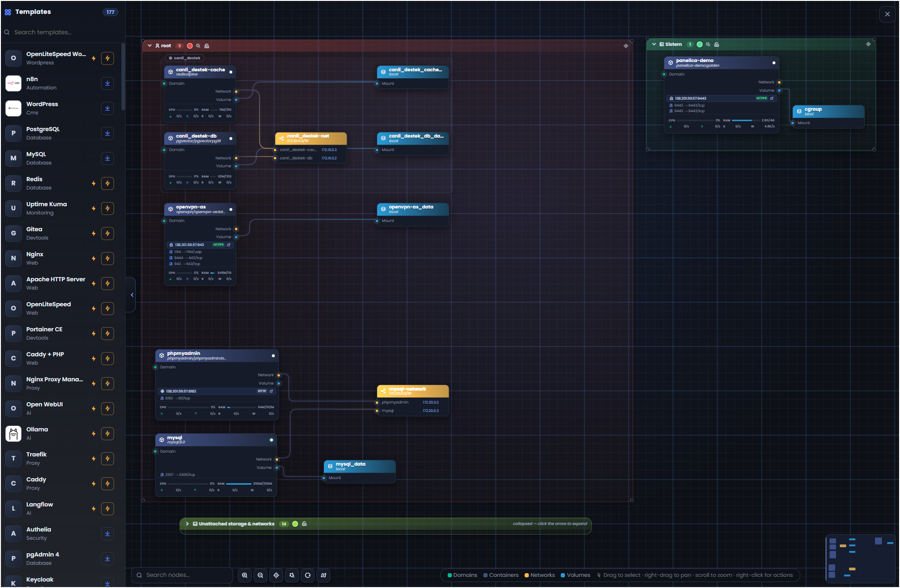Screen dimensions: 900x588
Task: Zoom out of the node canvas
Action: pos(260,575)
